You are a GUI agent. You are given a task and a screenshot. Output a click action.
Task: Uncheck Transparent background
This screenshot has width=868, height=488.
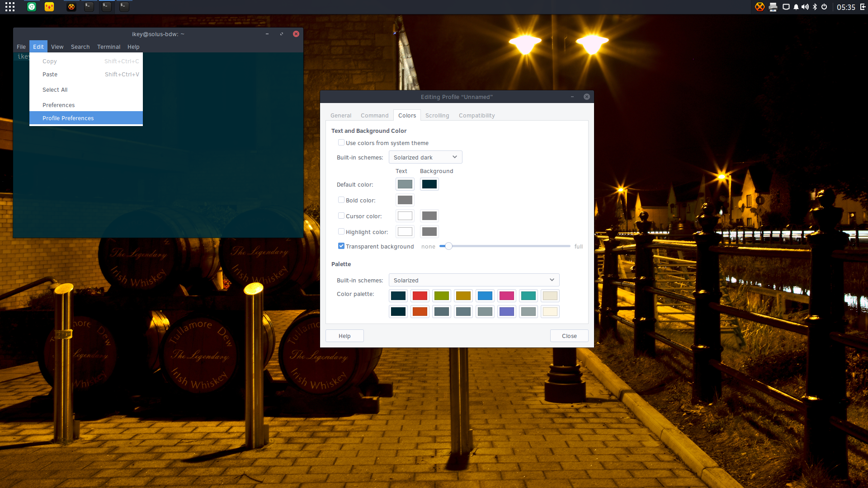(341, 246)
